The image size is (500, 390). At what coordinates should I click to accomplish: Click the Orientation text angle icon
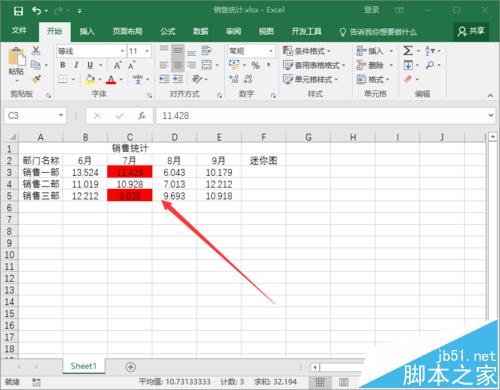click(197, 79)
